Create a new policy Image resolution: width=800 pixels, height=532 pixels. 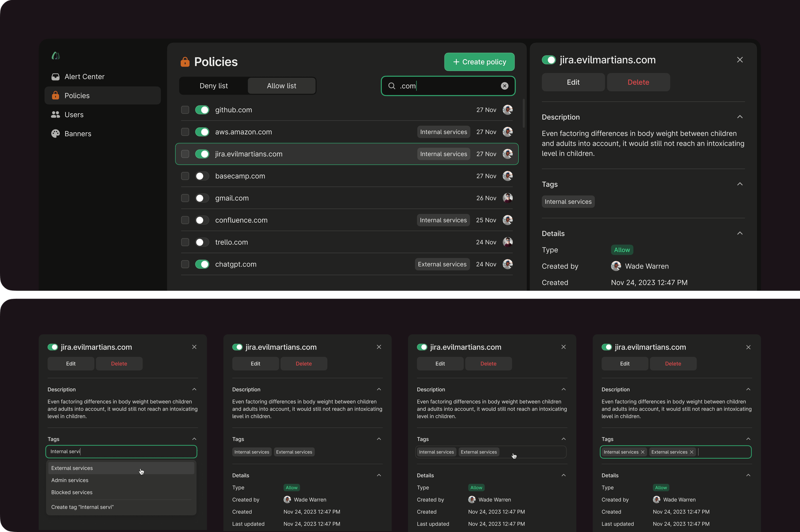(x=479, y=62)
